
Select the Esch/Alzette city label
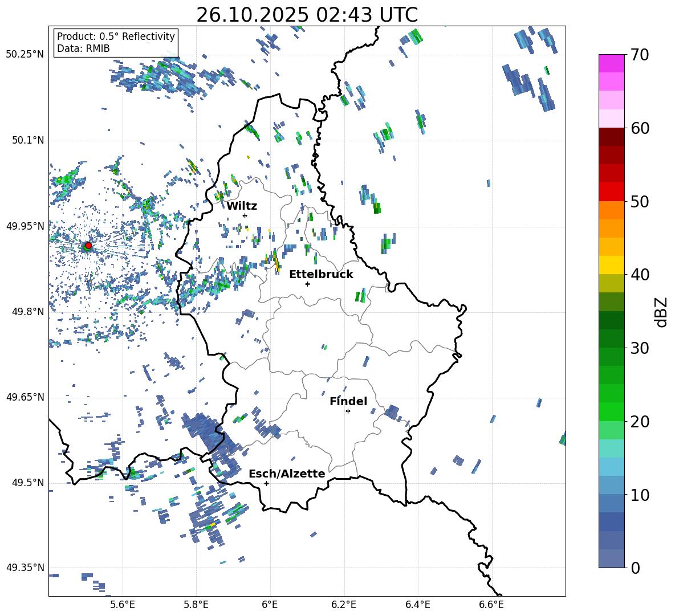[286, 474]
